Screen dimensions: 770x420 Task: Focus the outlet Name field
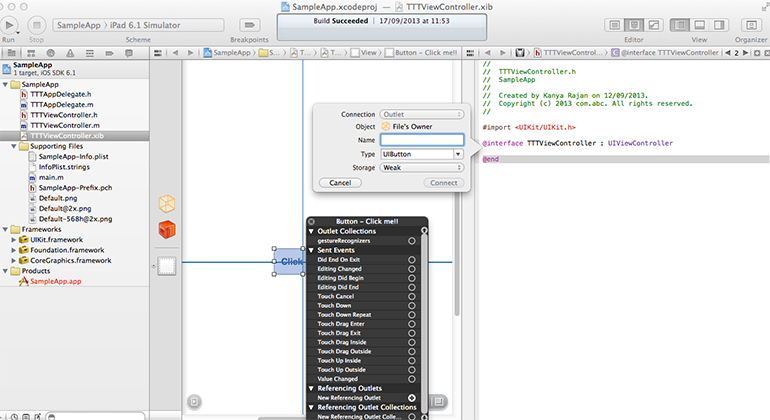tap(422, 140)
